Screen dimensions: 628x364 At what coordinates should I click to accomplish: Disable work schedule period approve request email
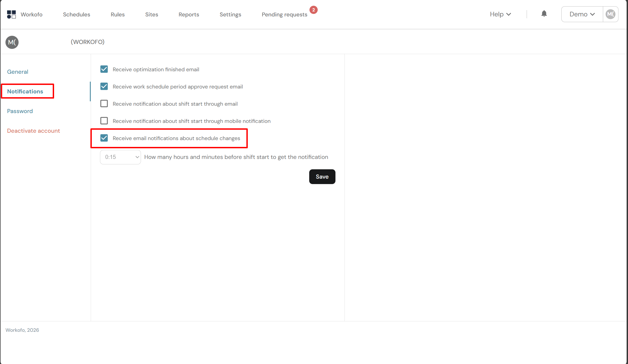104,87
